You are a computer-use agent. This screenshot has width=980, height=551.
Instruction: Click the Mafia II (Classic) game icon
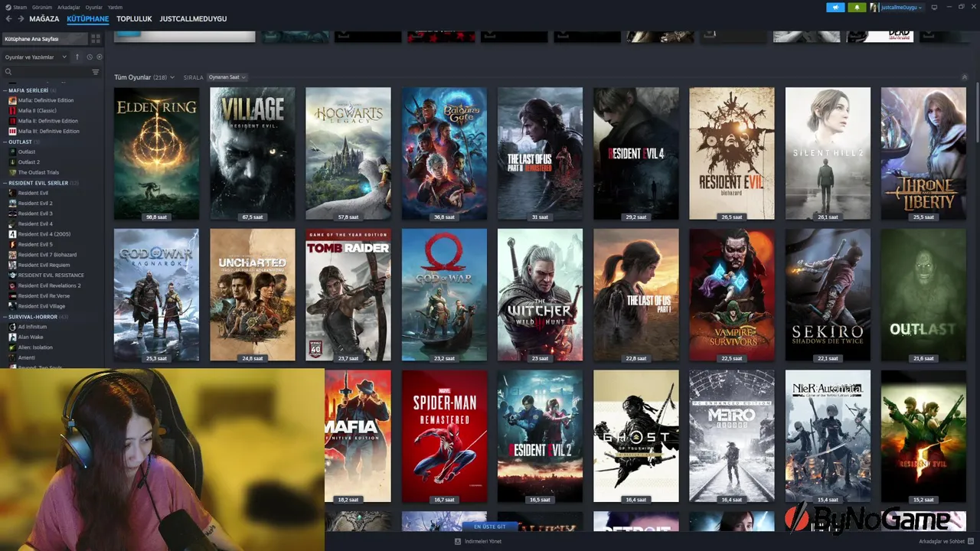point(12,110)
